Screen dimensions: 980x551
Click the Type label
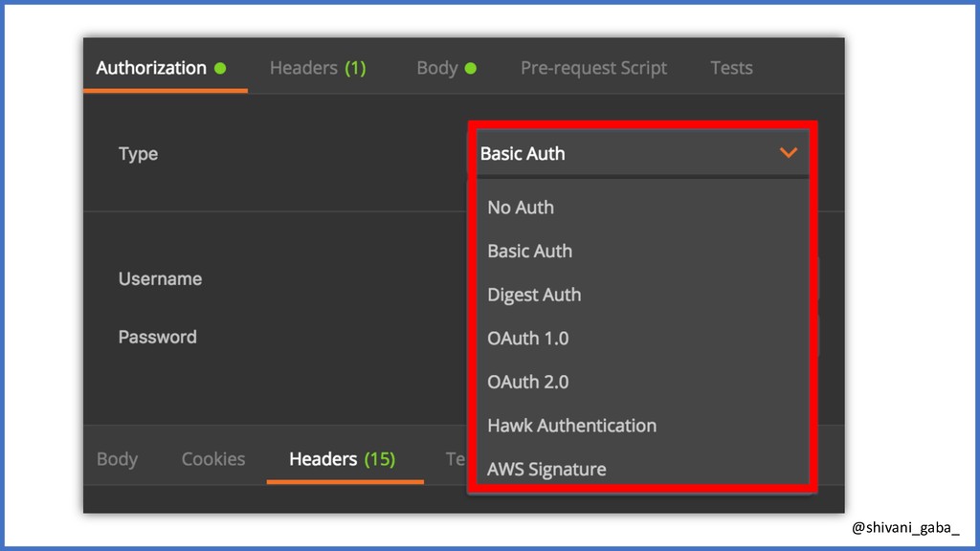(x=138, y=154)
